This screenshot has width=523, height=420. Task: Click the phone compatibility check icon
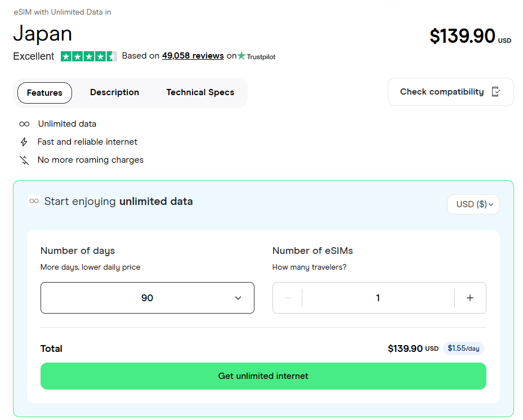[496, 92]
